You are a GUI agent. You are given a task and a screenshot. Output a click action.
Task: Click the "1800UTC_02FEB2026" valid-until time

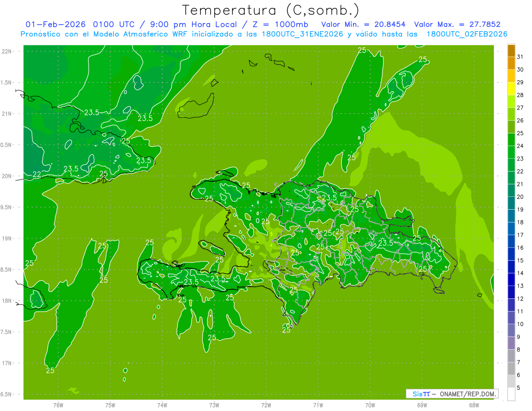tap(467, 34)
